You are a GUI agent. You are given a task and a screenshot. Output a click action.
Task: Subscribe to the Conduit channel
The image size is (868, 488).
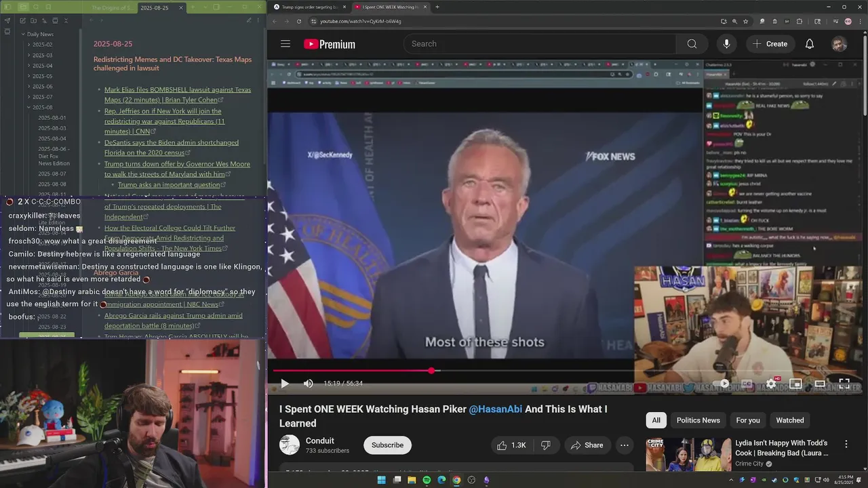[387, 445]
